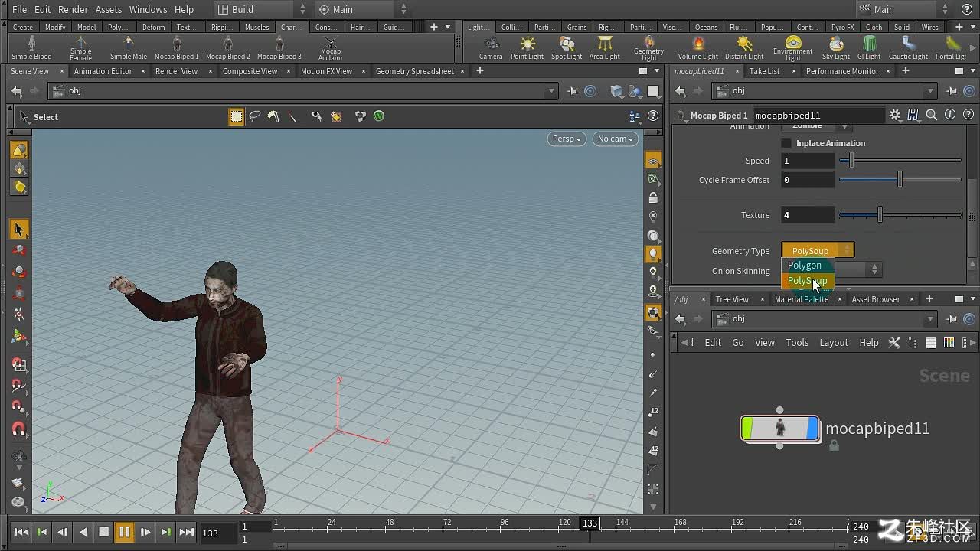The image size is (980, 551).
Task: Toggle the left flag on mocapbiped11 node
Action: pyautogui.click(x=747, y=429)
